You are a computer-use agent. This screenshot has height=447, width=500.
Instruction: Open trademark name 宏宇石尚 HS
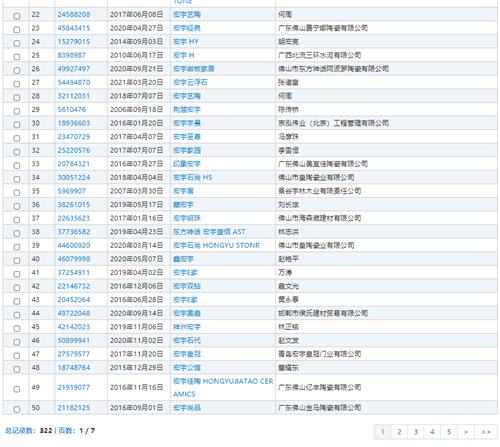[x=193, y=178]
